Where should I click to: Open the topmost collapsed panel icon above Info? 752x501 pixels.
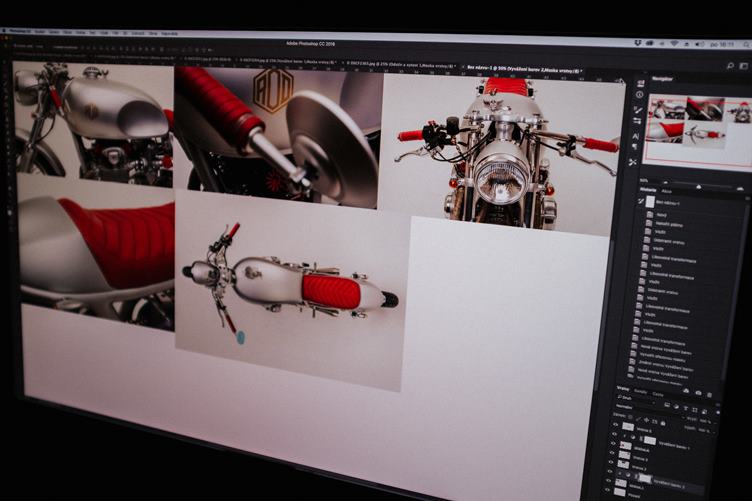coord(641,84)
